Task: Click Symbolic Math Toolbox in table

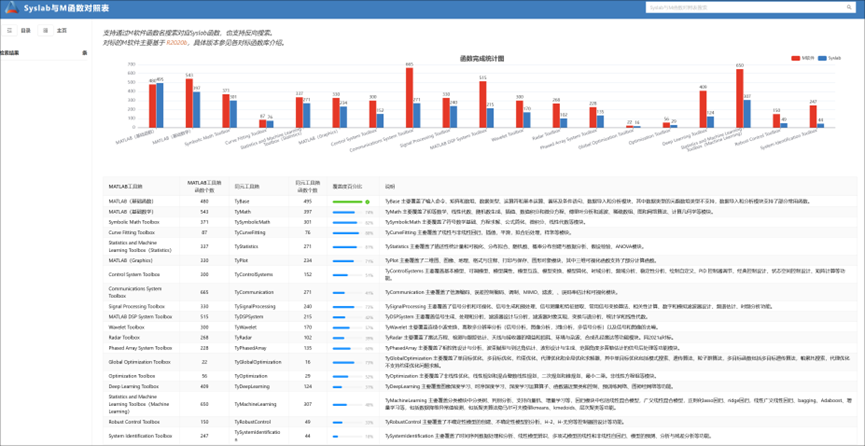Action: pyautogui.click(x=134, y=222)
